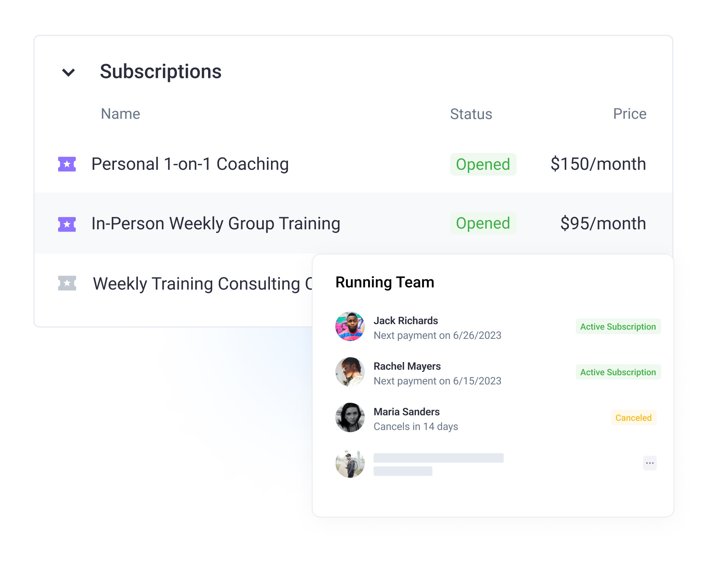Click the In-Person Weekly Group Training ticket icon
706x588 pixels.
67,224
